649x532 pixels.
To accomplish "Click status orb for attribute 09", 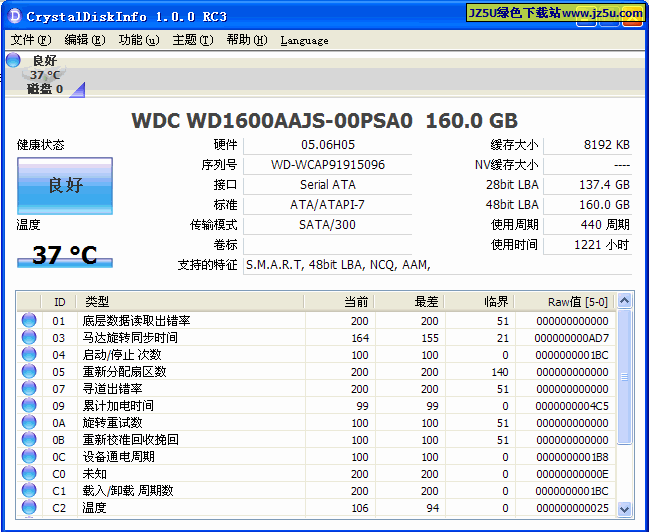I will click(29, 405).
